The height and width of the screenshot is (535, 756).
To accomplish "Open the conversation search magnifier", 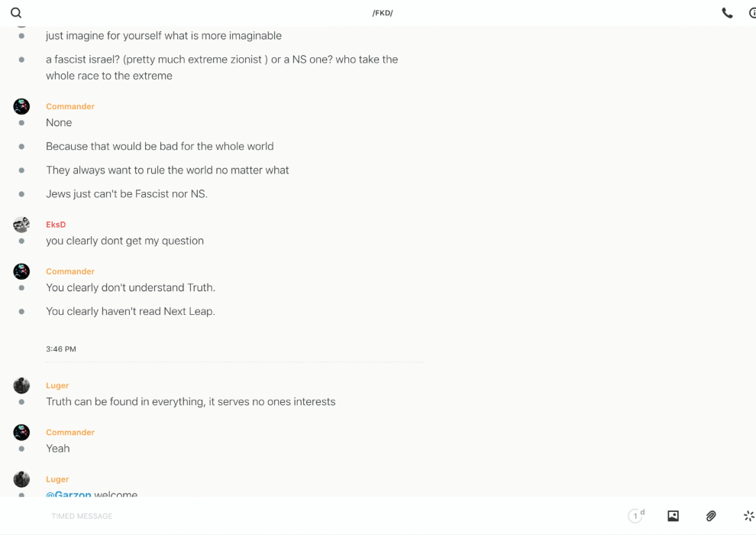I will [16, 13].
